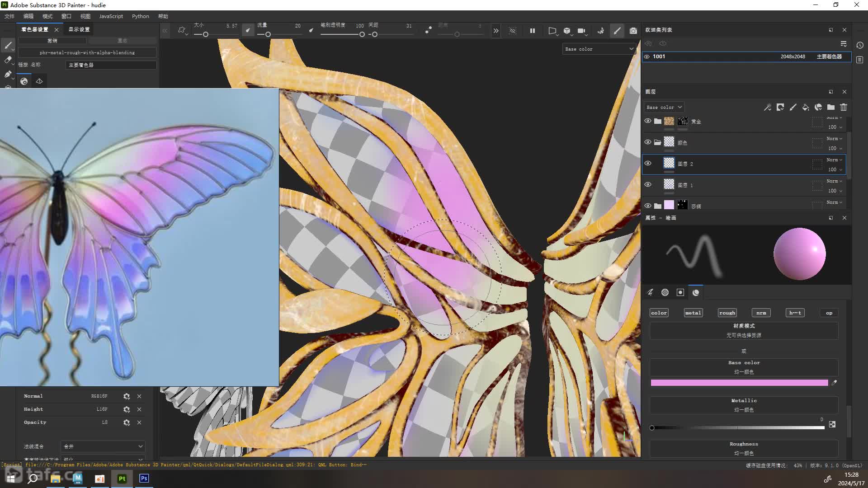Switch to the 显示设置 tab

coord(79,29)
